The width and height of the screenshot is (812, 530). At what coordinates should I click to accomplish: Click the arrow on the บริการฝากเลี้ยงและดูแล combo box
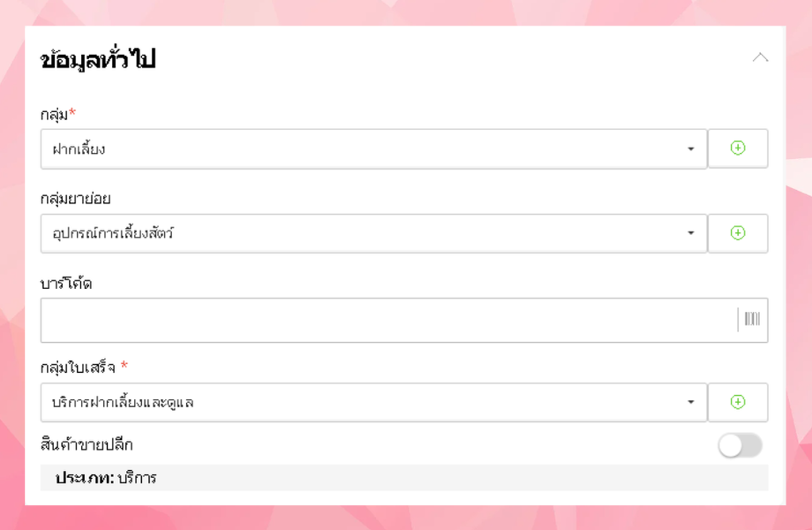691,403
